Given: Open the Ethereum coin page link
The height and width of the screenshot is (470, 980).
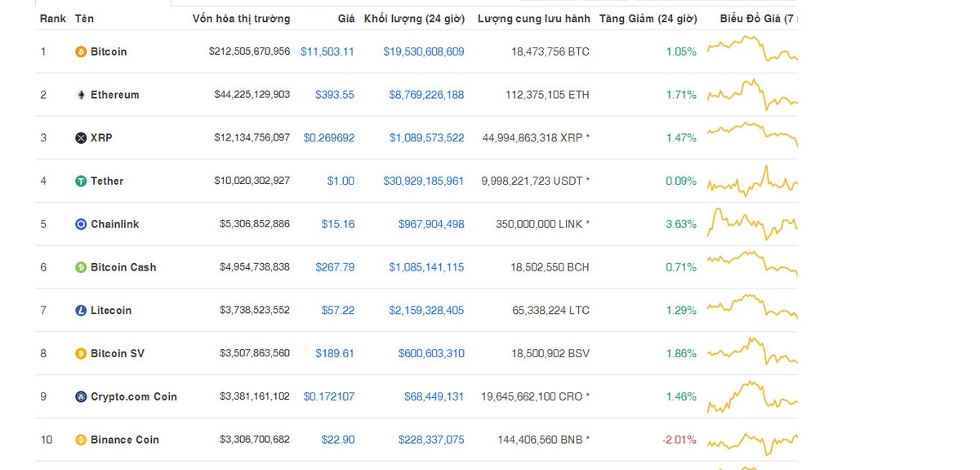Looking at the screenshot, I should click(x=115, y=95).
